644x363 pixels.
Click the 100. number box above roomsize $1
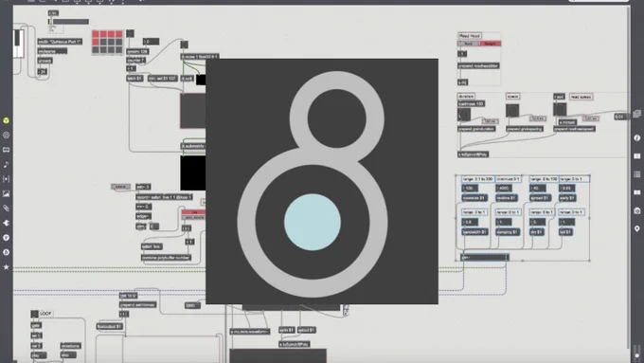[x=470, y=189]
